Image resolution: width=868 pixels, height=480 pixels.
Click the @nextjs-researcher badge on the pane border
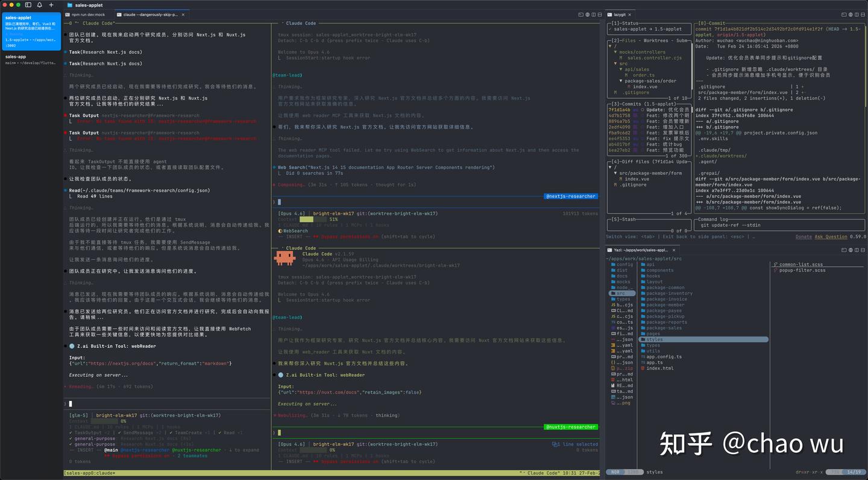pos(571,196)
